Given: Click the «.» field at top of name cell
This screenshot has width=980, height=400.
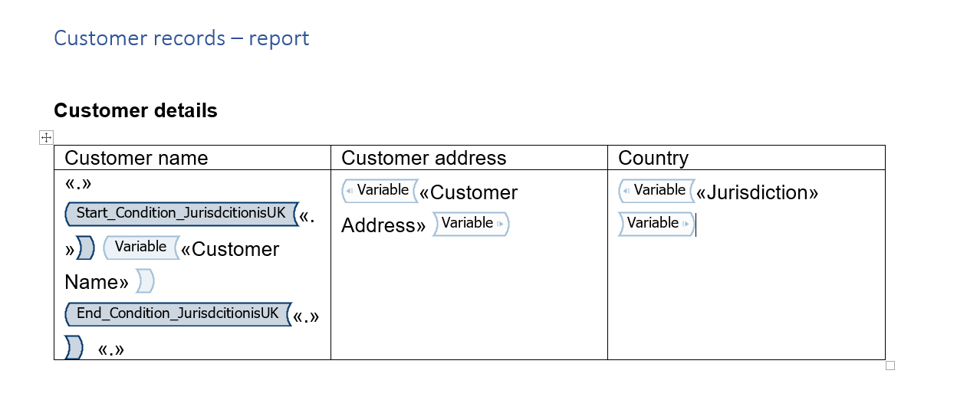Looking at the screenshot, I should [78, 185].
